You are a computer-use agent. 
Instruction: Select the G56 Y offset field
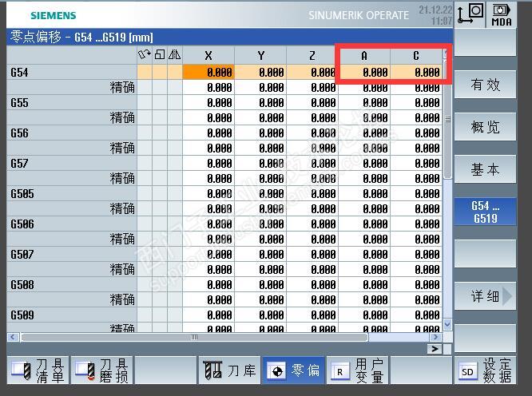(x=260, y=133)
